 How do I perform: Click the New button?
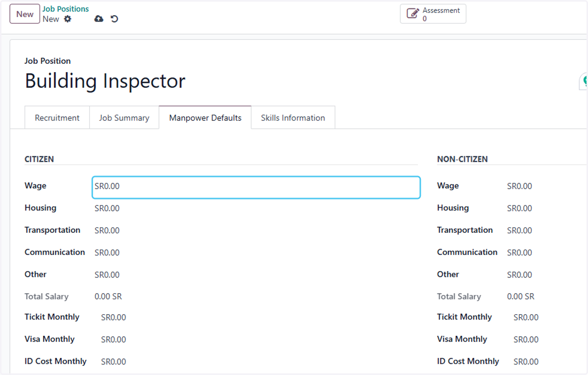[24, 14]
